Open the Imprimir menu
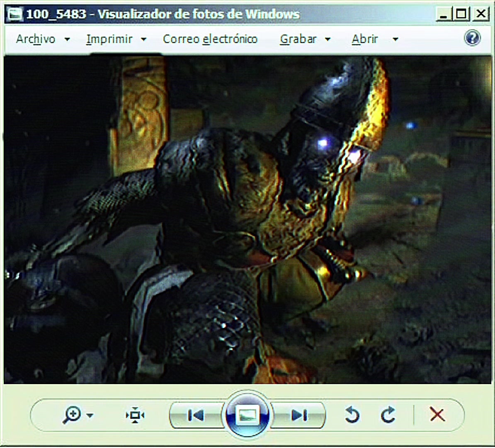This screenshot has height=448, width=495. coord(109,39)
